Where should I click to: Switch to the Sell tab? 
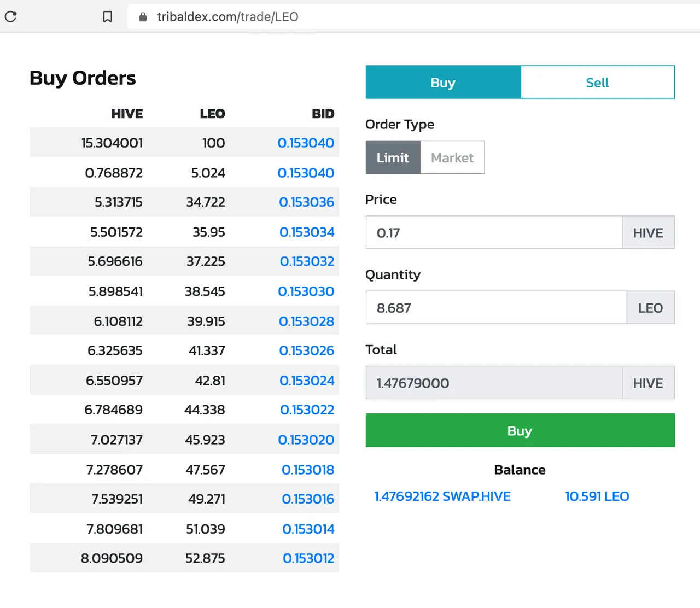coord(597,83)
